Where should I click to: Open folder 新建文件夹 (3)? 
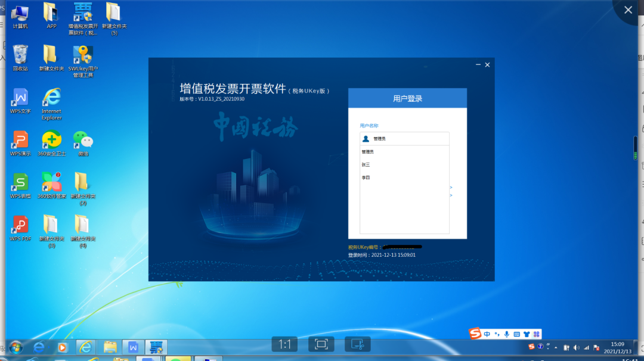click(x=51, y=231)
